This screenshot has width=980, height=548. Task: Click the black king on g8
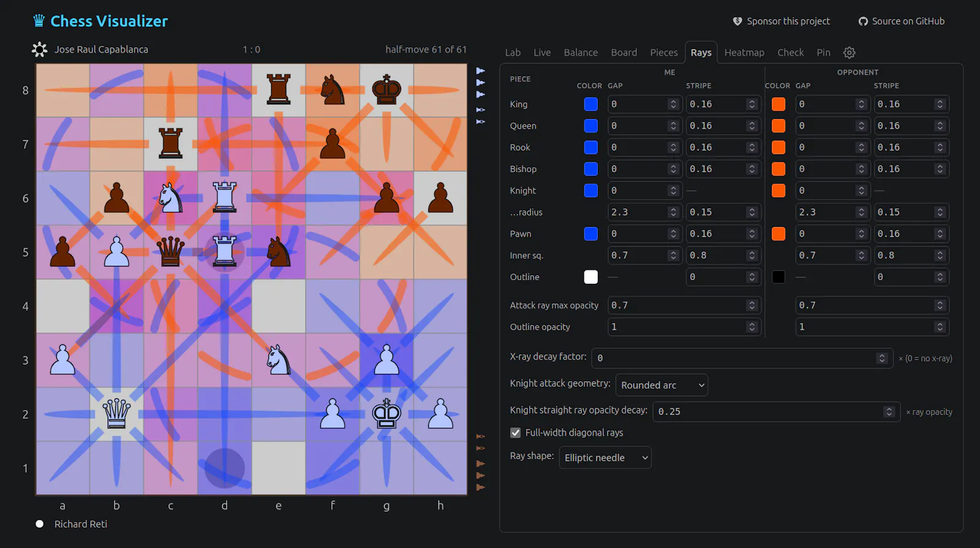pyautogui.click(x=386, y=90)
